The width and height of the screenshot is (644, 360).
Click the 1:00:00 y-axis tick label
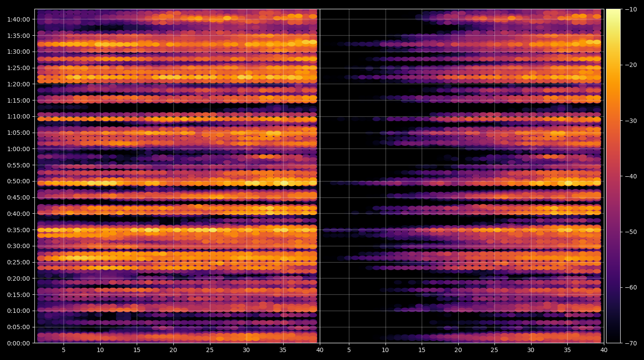pos(19,149)
